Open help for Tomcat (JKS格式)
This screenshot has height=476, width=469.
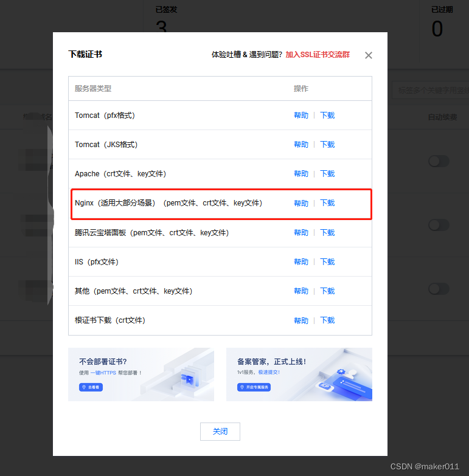(x=301, y=145)
